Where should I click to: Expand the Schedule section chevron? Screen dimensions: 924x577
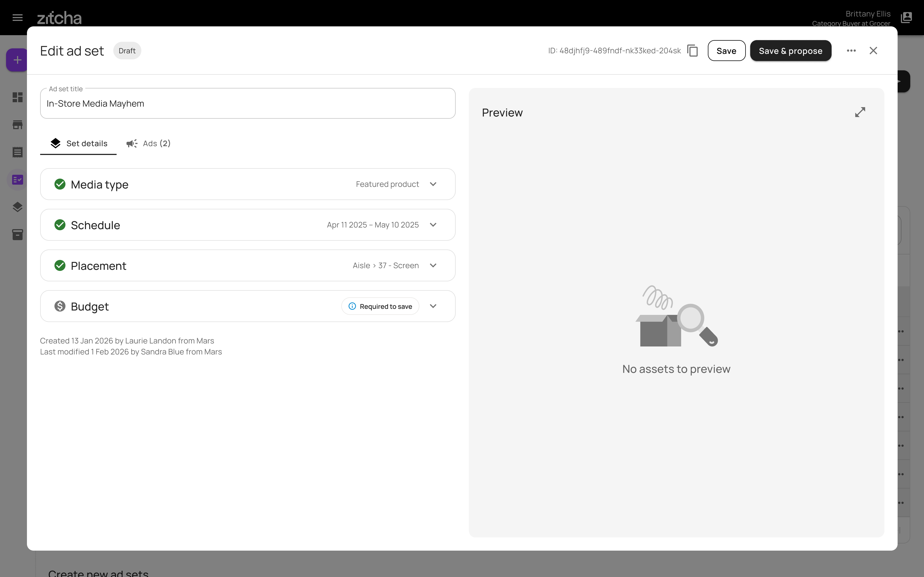click(433, 225)
